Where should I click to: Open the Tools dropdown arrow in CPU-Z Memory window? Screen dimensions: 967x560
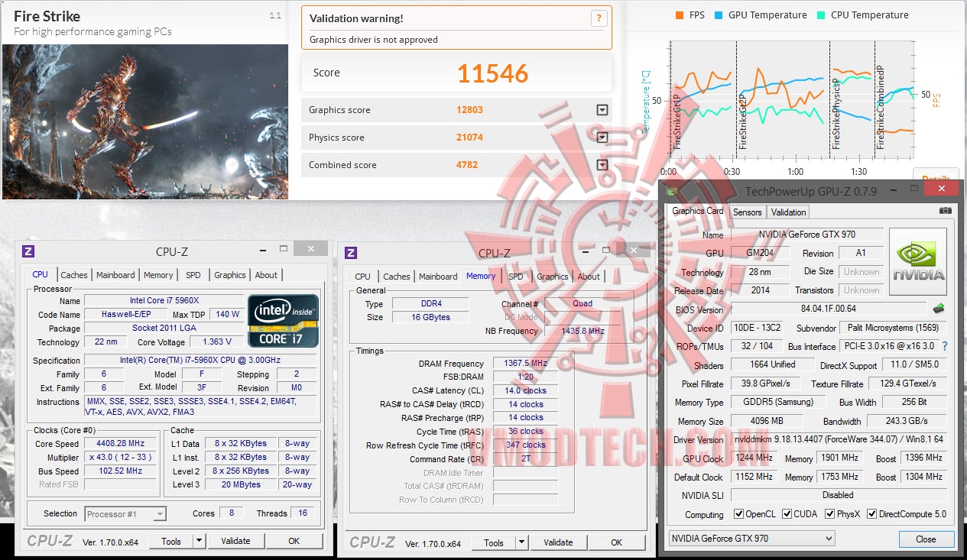coord(521,542)
